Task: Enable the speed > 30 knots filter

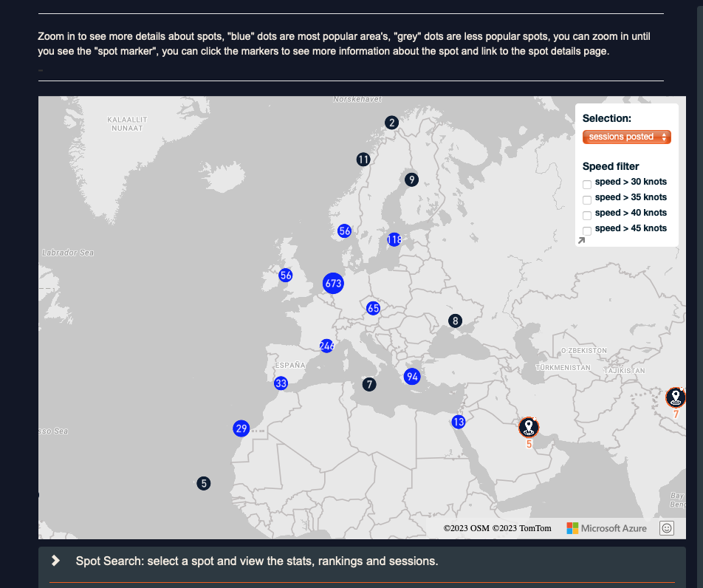Action: click(587, 184)
